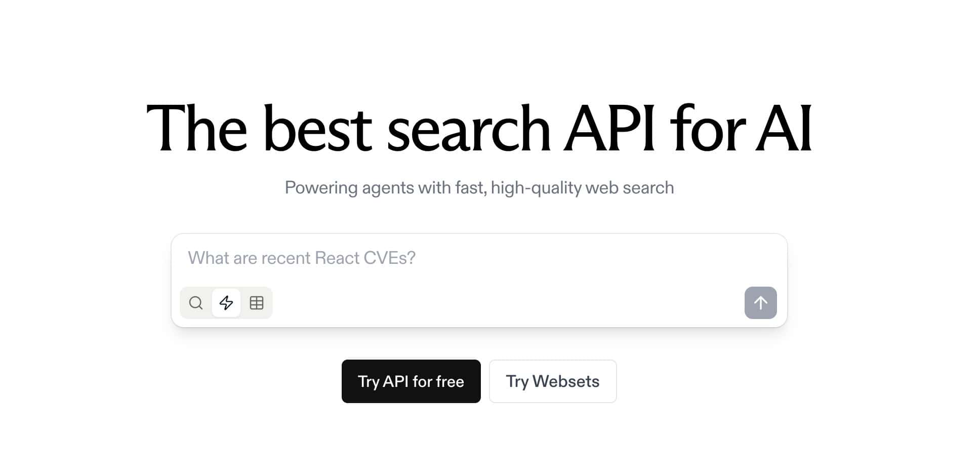This screenshot has height=473, width=980.
Task: Click the "The best search API for AI" headline
Action: click(479, 128)
